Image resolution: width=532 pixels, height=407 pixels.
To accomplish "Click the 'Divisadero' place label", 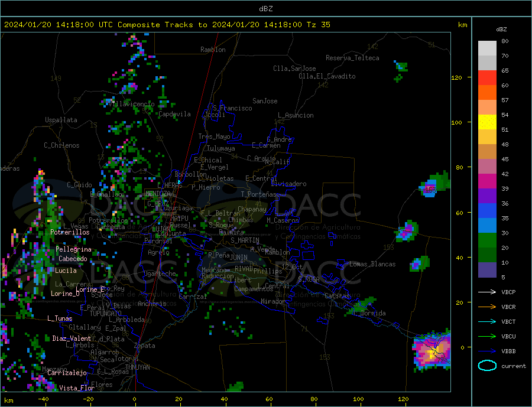I will click(x=288, y=184).
